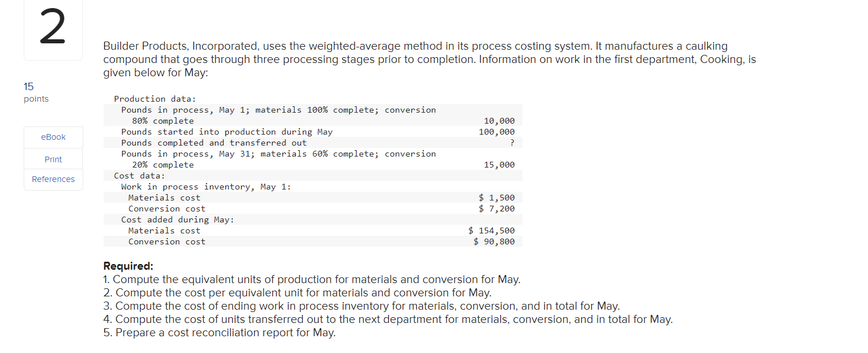Select the $ 154,500 materials cost added
Screen dimensions: 868x353
[x=491, y=231]
